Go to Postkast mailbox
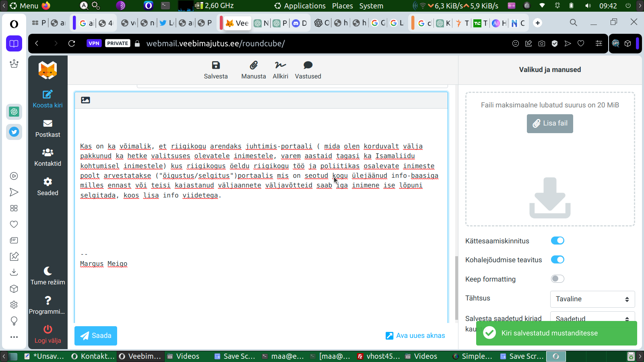 [x=47, y=128]
